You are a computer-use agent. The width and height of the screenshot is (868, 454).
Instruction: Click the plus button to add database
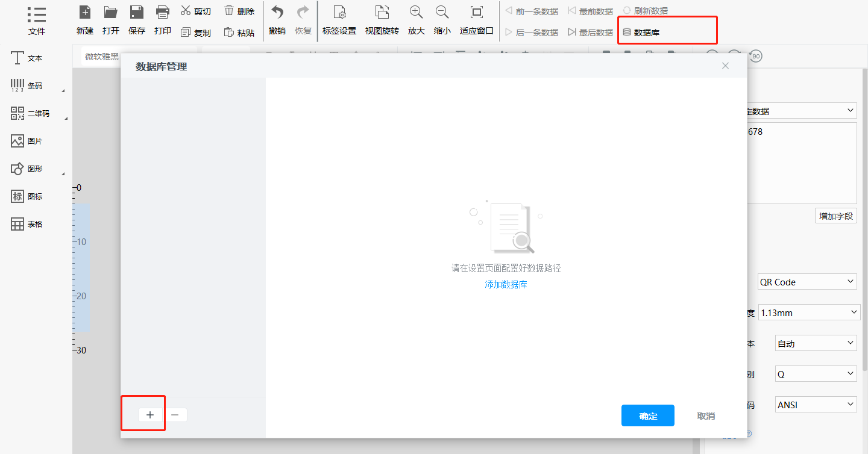point(150,415)
